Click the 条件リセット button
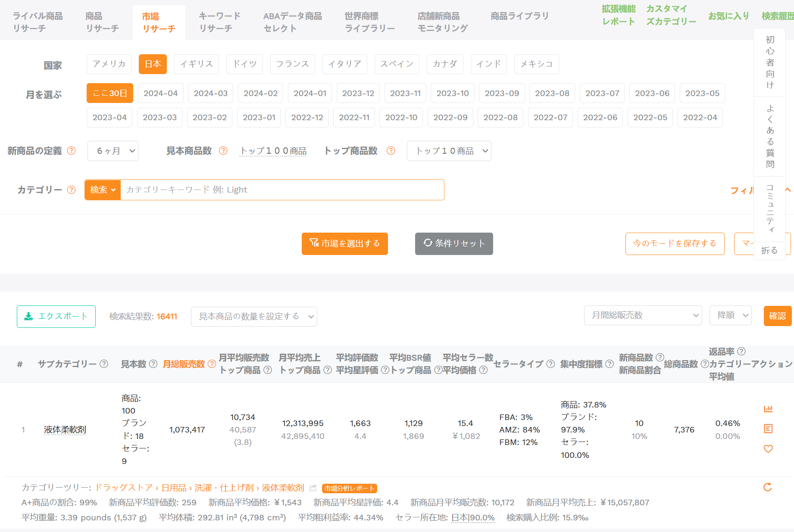 [x=454, y=244]
